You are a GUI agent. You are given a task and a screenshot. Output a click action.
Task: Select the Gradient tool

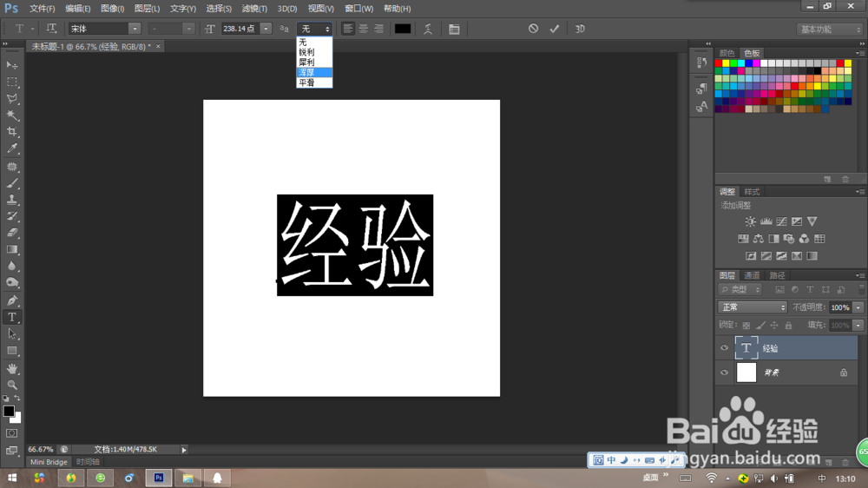pos(11,249)
